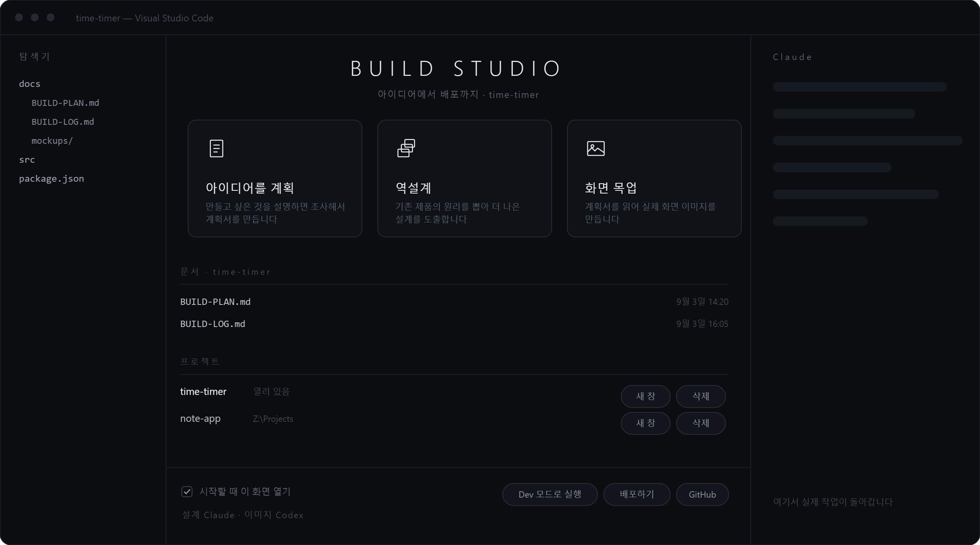This screenshot has height=545, width=980.
Task: Click 삭제 for time-timer
Action: (x=701, y=396)
